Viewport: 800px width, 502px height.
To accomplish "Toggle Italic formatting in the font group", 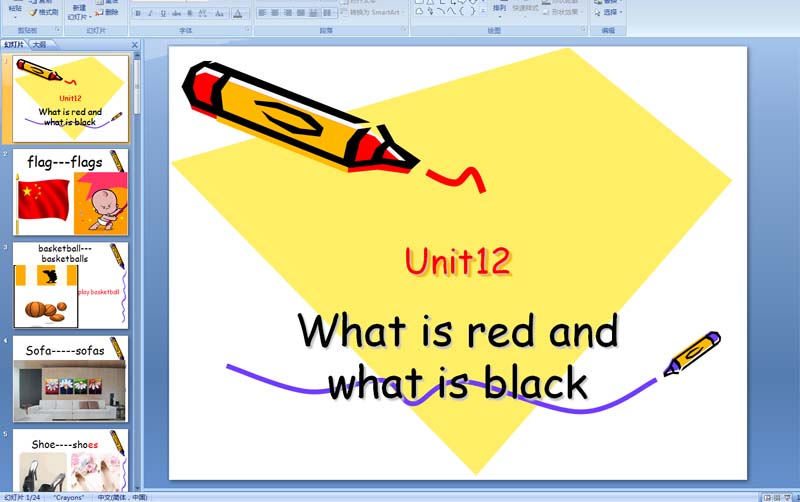I will (150, 14).
